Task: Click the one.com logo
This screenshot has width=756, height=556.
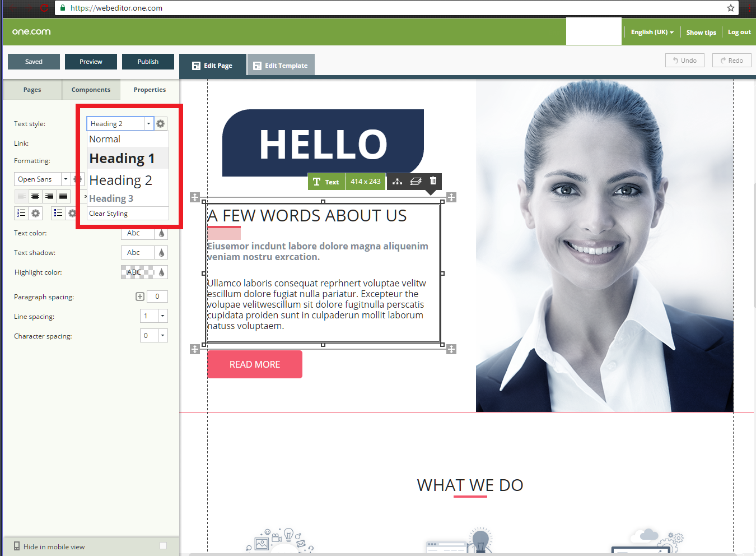Action: (x=31, y=31)
